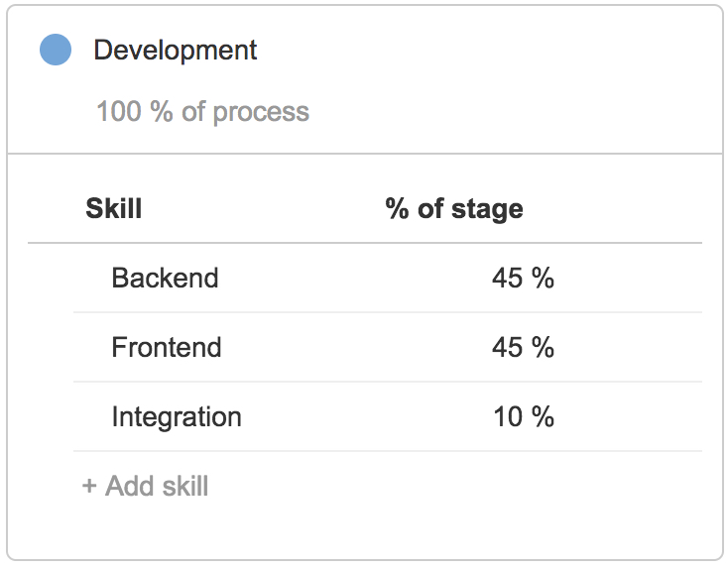Click the blue Development stage color dot
The image size is (728, 569).
pyautogui.click(x=56, y=50)
